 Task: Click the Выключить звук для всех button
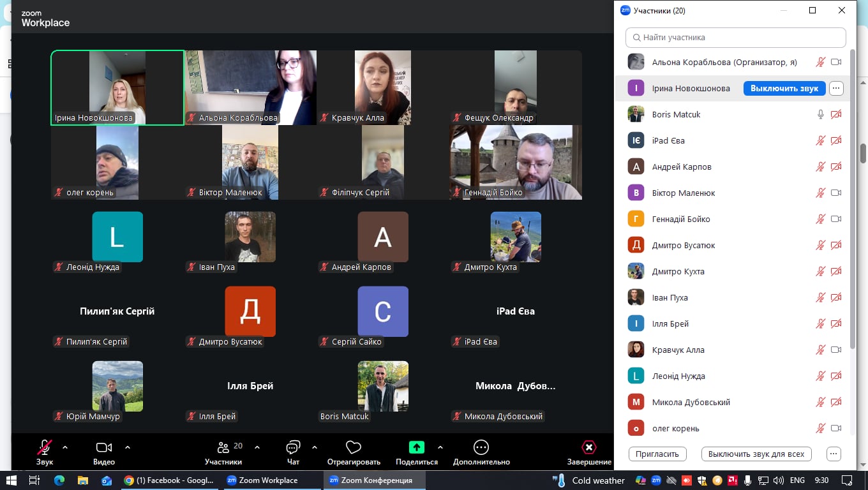click(x=756, y=454)
